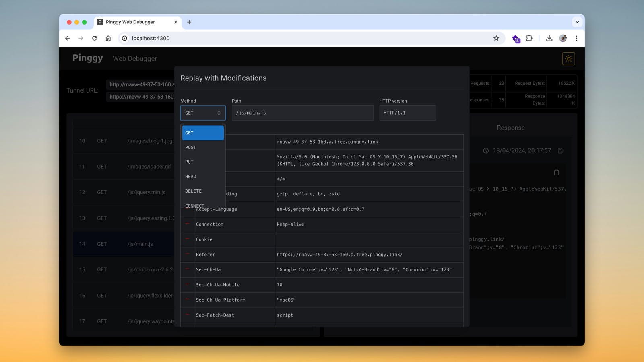
Task: View site information icon in address bar
Action: (x=125, y=38)
